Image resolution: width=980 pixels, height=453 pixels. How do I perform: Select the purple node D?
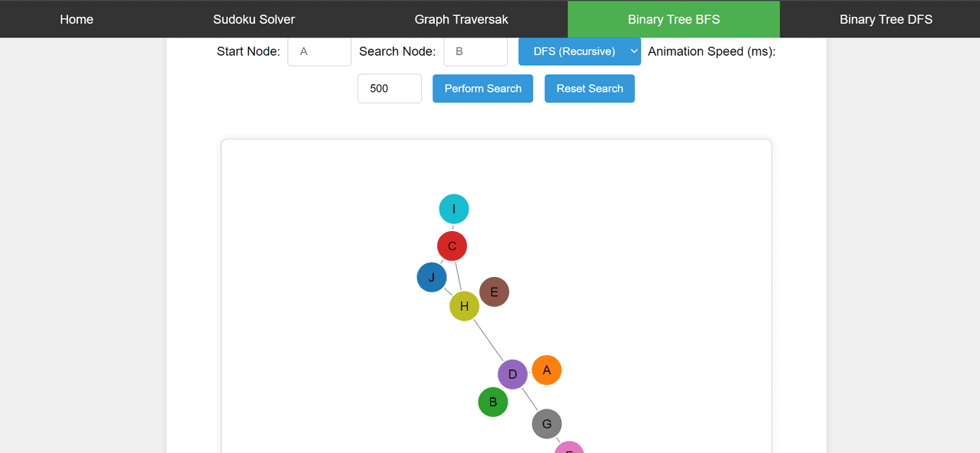[x=512, y=374]
